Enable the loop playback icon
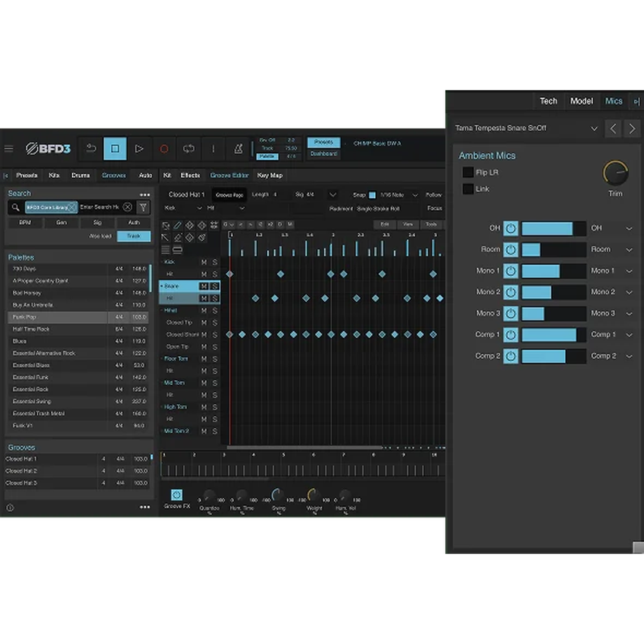644x644 pixels. coord(189,149)
